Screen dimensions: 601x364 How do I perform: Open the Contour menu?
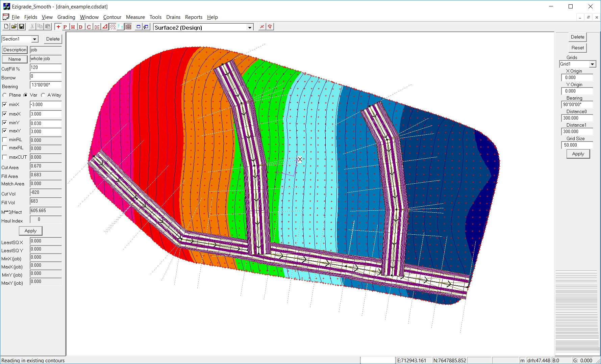click(112, 17)
